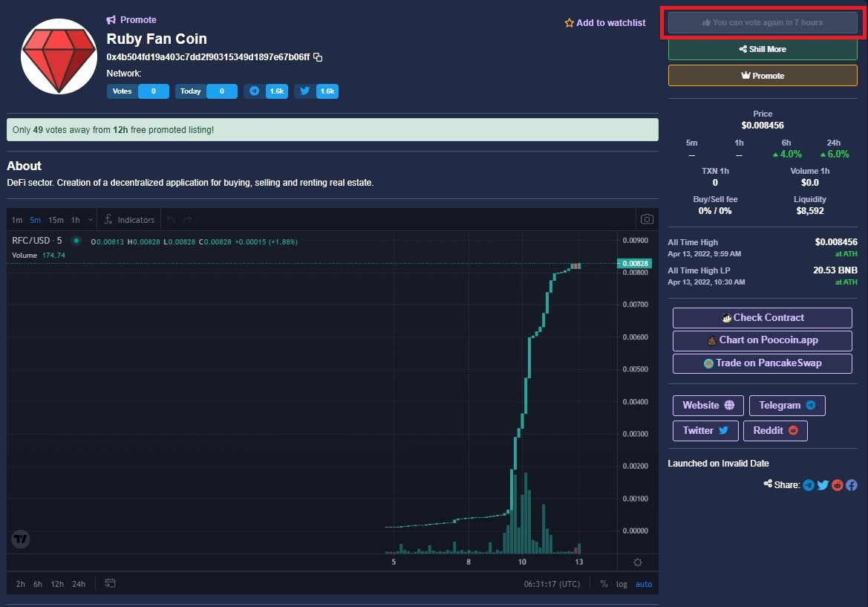868x607 pixels.
Task: Open the Check Contract button
Action: (x=762, y=318)
